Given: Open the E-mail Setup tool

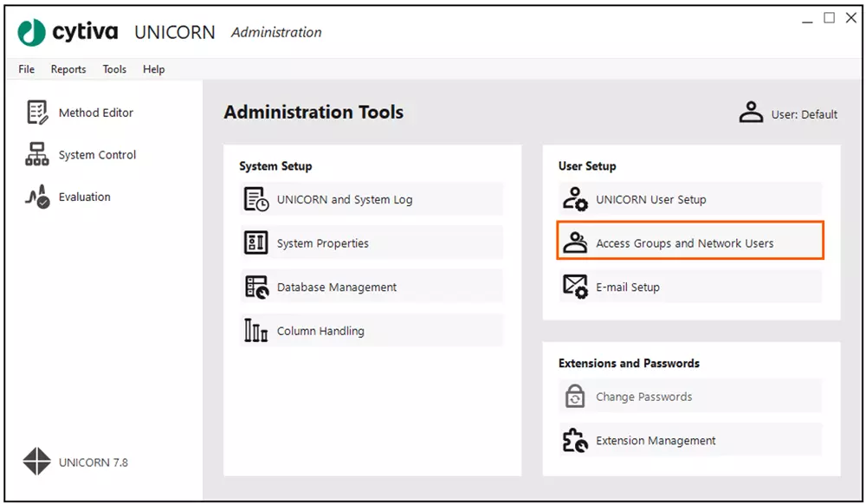Looking at the screenshot, I should 688,286.
